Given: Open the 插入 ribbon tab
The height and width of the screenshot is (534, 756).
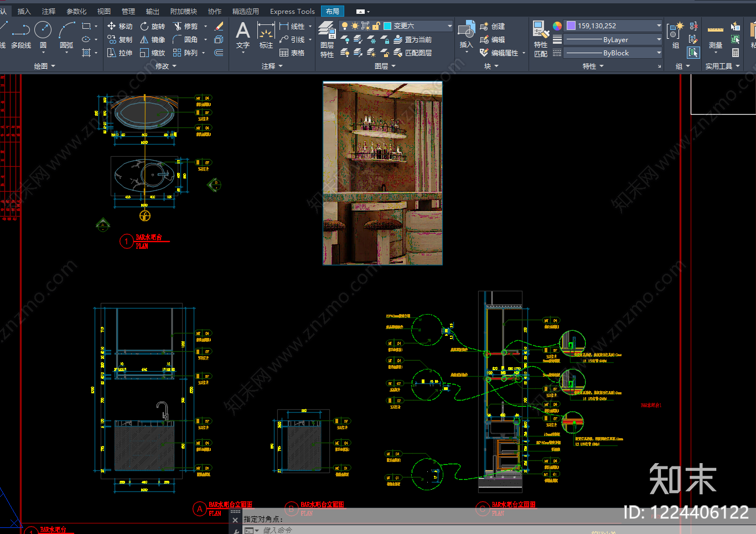Looking at the screenshot, I should pos(24,11).
